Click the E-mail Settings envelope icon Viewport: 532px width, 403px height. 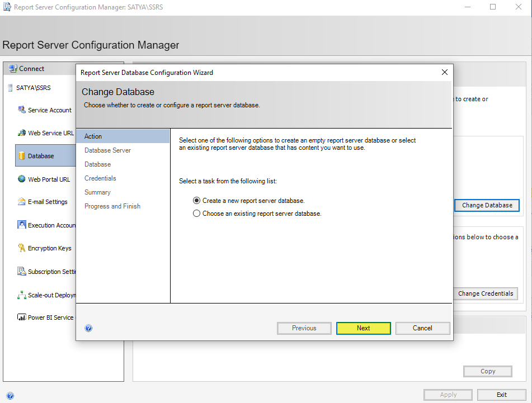point(22,202)
